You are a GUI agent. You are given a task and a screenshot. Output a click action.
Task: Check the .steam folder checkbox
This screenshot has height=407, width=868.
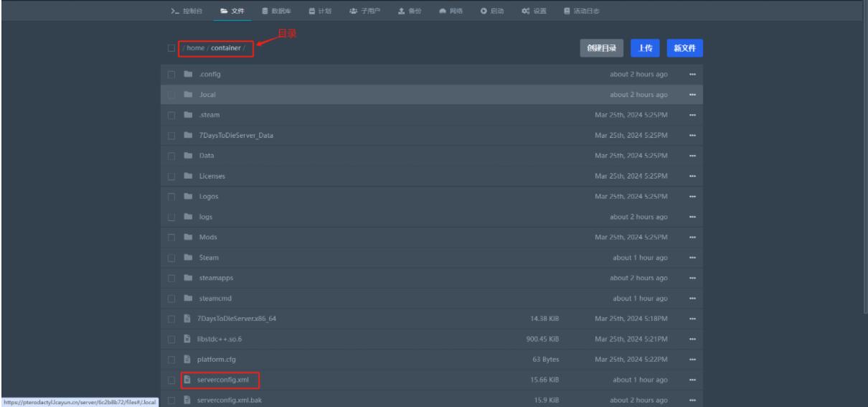(171, 115)
